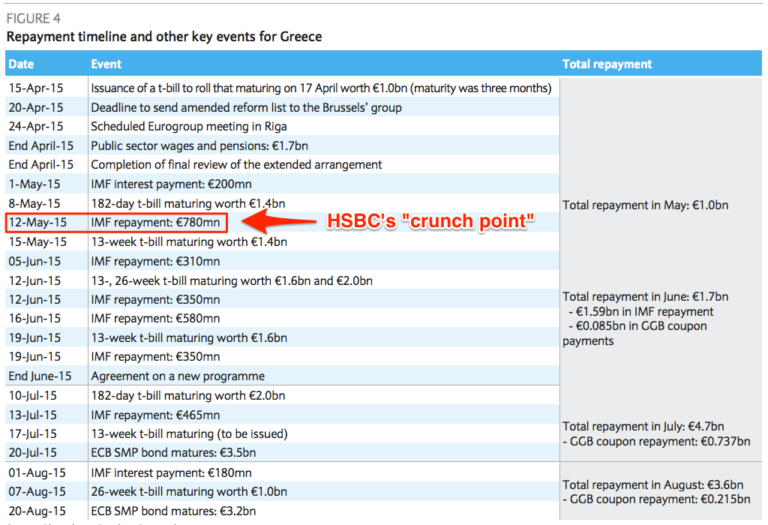Select the Date column header
This screenshot has width=768, height=525.
coord(24,64)
